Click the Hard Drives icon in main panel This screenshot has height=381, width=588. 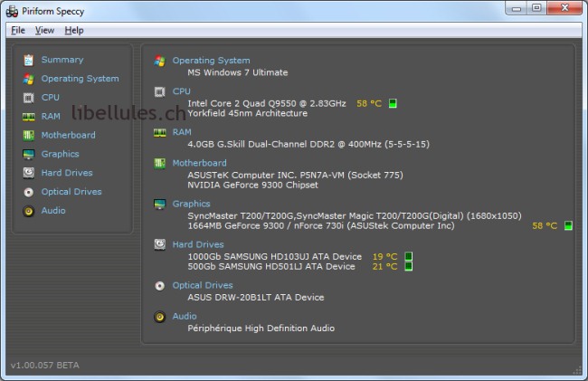(x=160, y=245)
